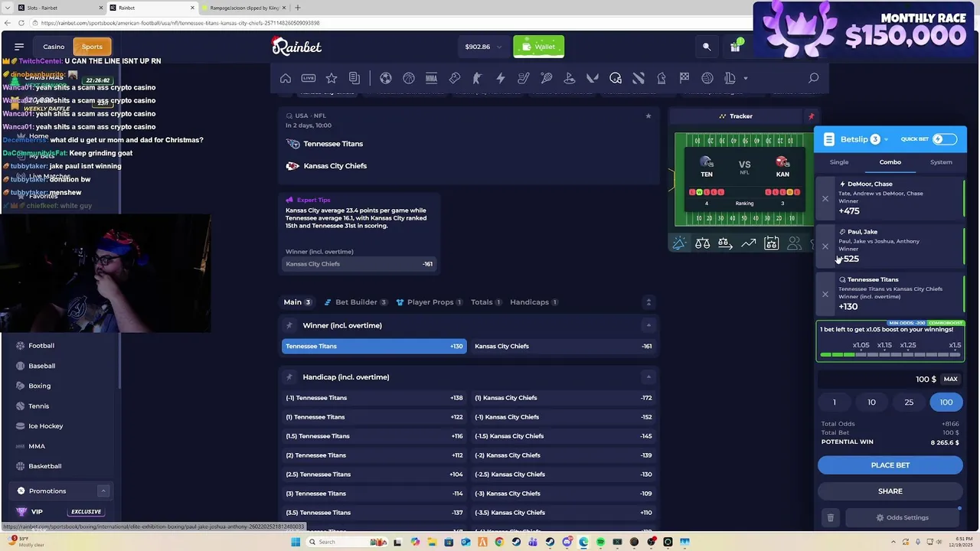Open Windows Start menu on taskbar
This screenshot has height=551, width=980.
tap(295, 543)
